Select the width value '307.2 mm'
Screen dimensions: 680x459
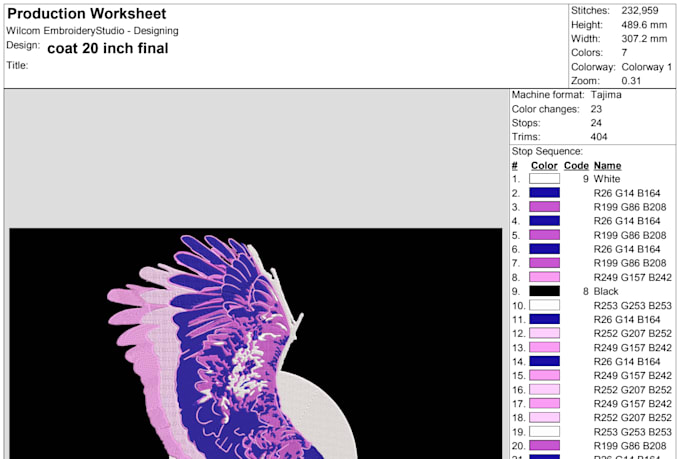644,39
